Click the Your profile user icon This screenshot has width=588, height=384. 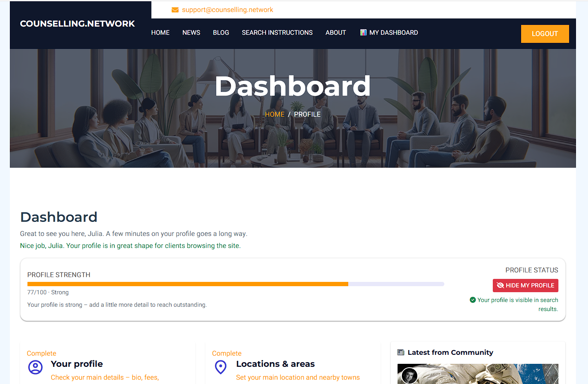coord(35,367)
